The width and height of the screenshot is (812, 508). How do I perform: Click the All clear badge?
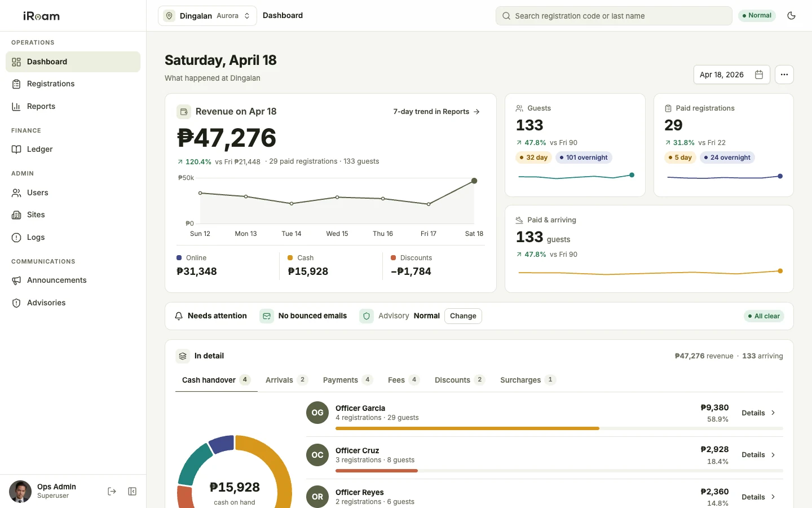pos(764,316)
